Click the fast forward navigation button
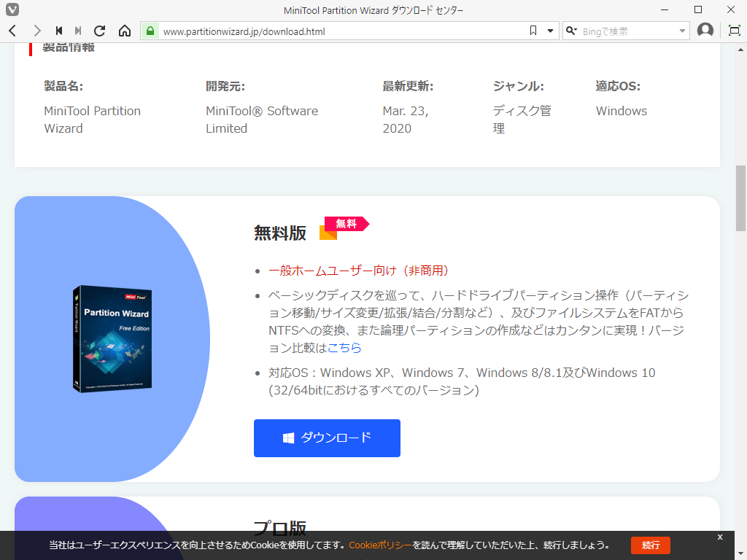 pyautogui.click(x=78, y=31)
